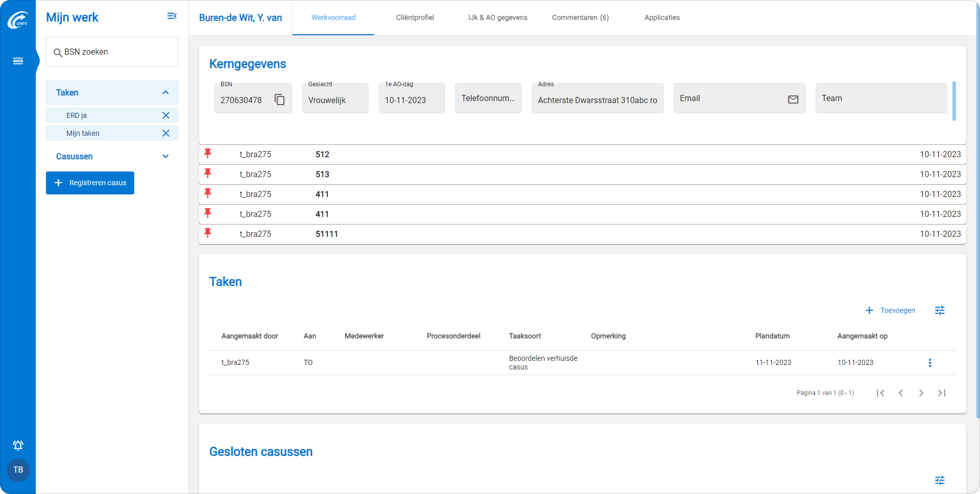
Task: Collapse the Mijn werk panel icon
Action: coord(172,16)
